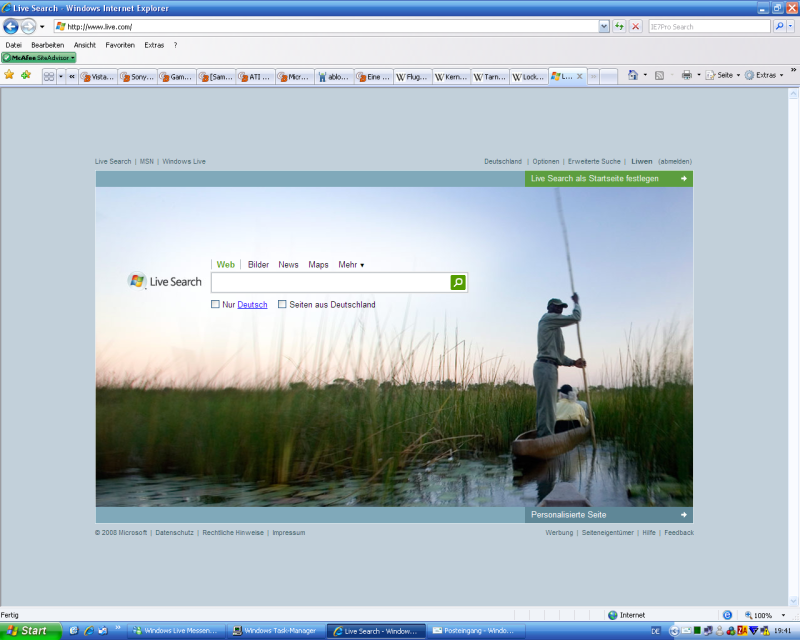Click the browser Back arrow button

click(11, 26)
